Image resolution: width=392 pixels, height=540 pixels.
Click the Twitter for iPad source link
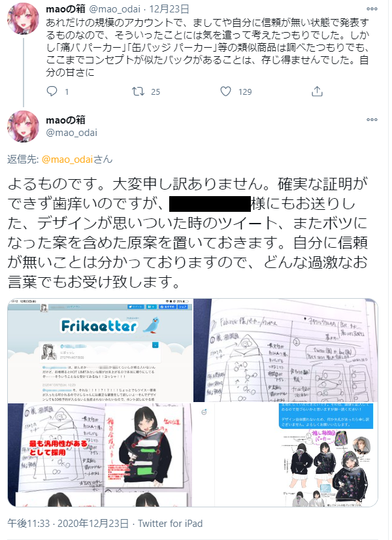pos(171,524)
